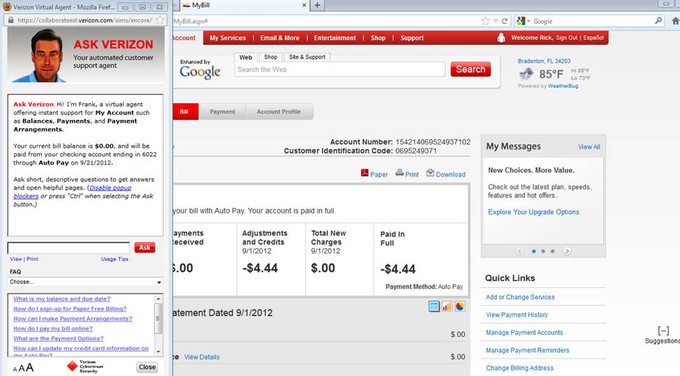Select the Bill tab

pyautogui.click(x=185, y=111)
